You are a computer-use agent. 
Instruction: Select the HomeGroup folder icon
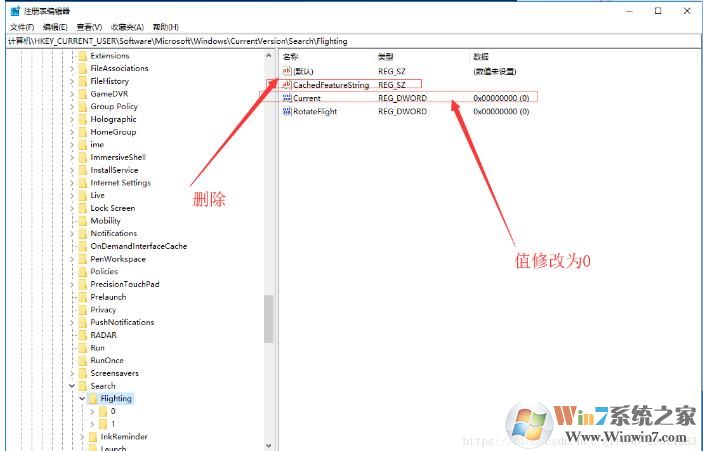[x=82, y=132]
